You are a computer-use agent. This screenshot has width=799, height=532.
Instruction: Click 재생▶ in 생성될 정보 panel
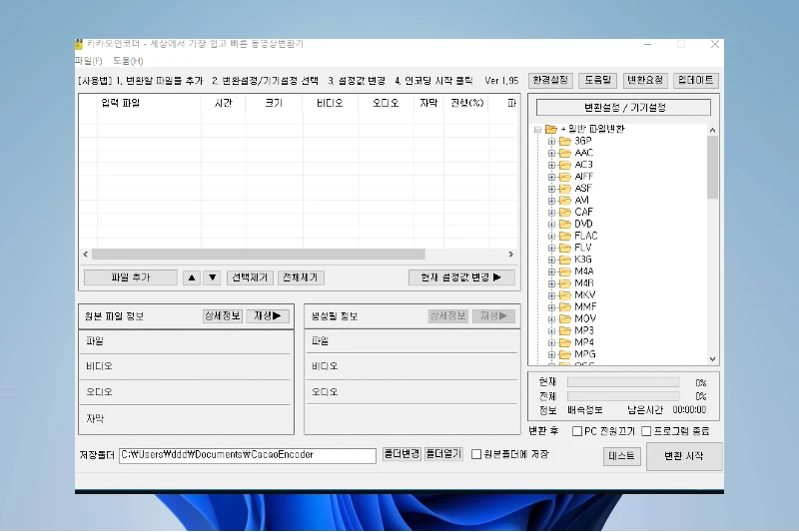coord(493,315)
